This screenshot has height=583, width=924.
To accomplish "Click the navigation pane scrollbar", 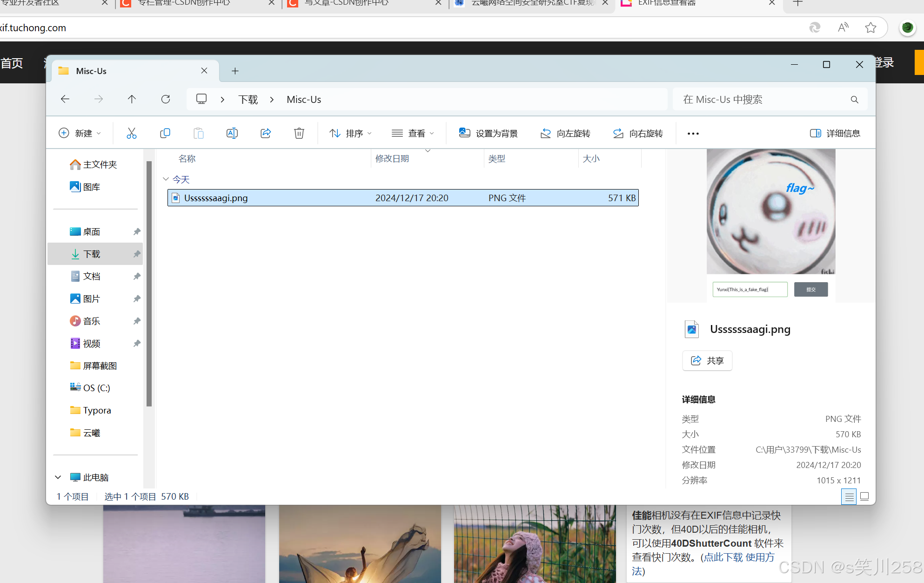I will point(149,284).
